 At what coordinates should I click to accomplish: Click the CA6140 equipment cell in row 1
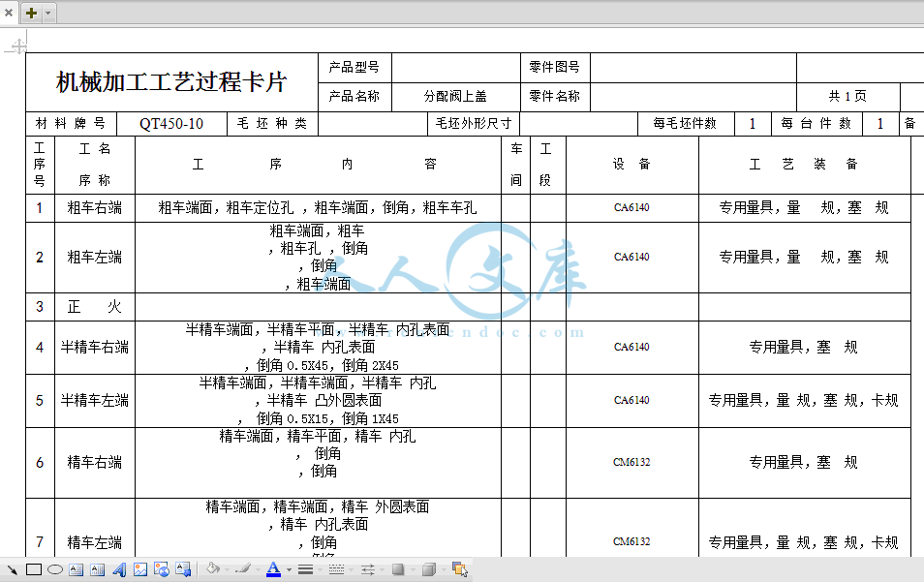click(631, 208)
